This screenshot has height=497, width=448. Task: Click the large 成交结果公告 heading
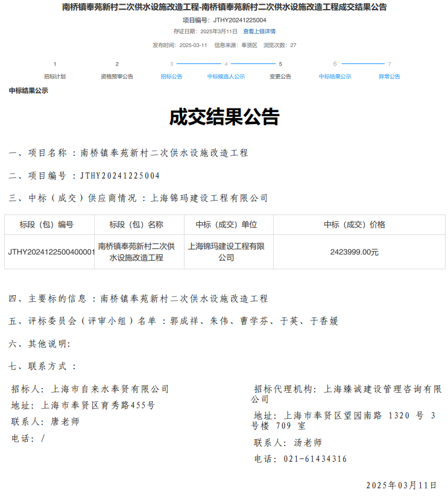(224, 117)
